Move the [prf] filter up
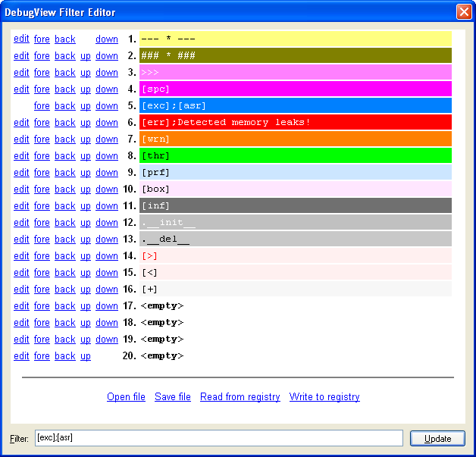This screenshot has width=476, height=457. pos(86,172)
